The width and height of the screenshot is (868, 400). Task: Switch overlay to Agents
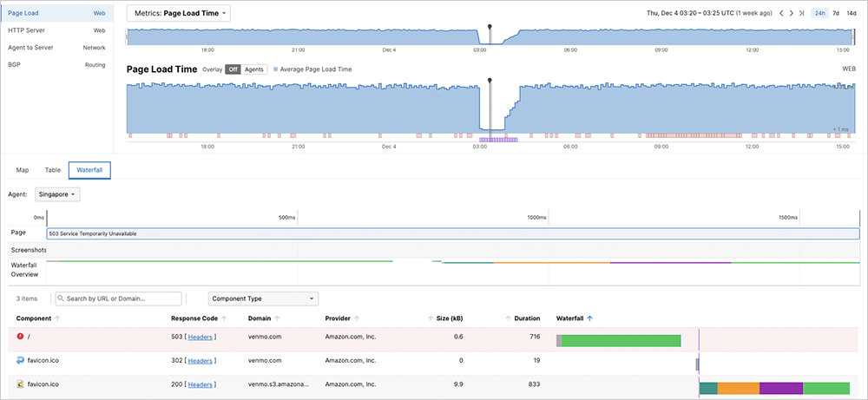(254, 69)
